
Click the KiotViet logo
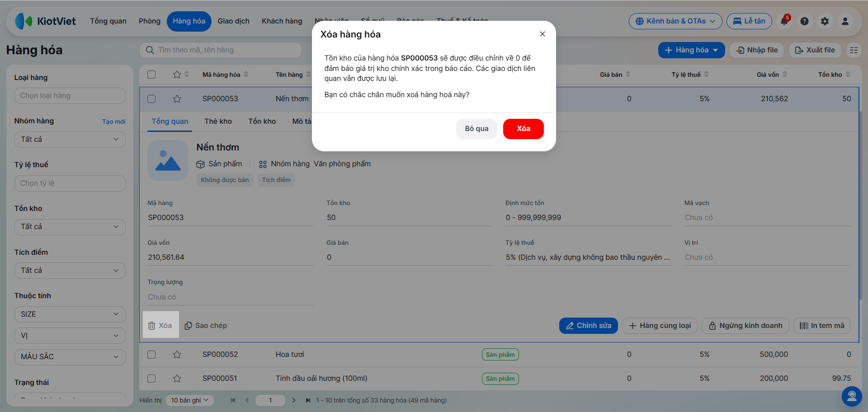(45, 21)
